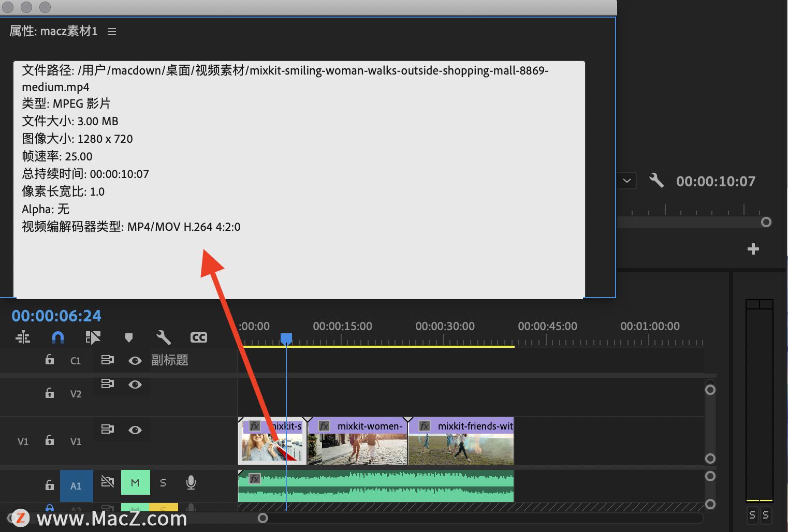
Task: Toggle the lock on the V1 track
Action: click(x=50, y=440)
